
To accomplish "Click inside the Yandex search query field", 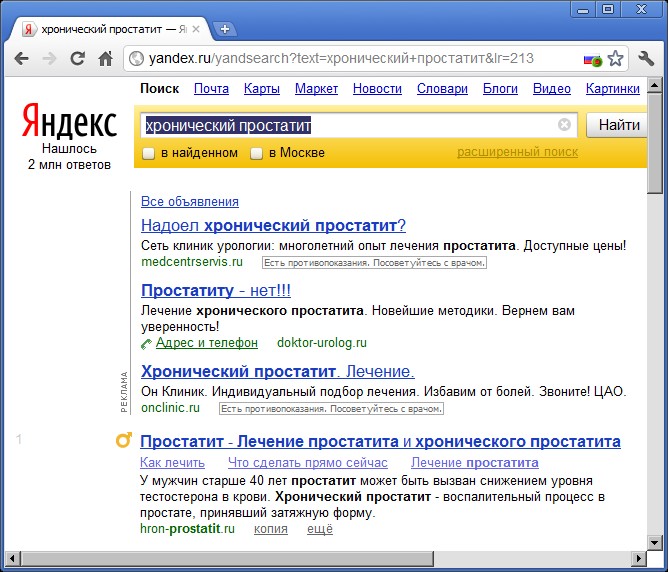I will (x=350, y=125).
